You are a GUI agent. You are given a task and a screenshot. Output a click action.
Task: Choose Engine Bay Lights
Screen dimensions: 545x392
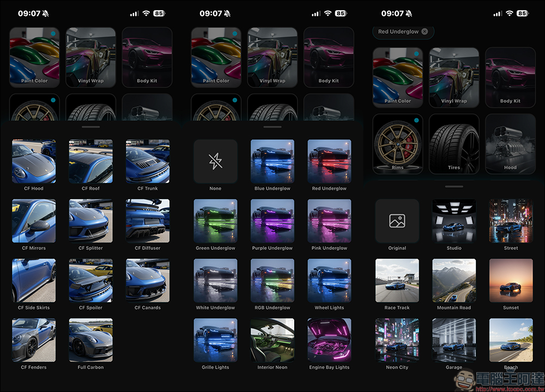click(x=329, y=340)
